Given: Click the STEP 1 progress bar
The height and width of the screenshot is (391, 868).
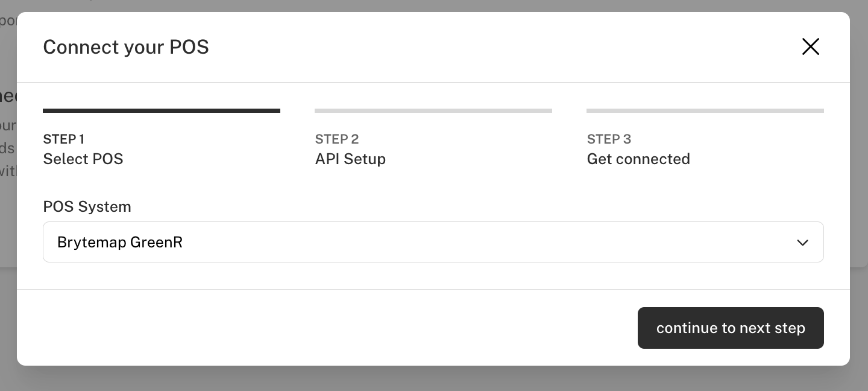Looking at the screenshot, I should [x=162, y=110].
